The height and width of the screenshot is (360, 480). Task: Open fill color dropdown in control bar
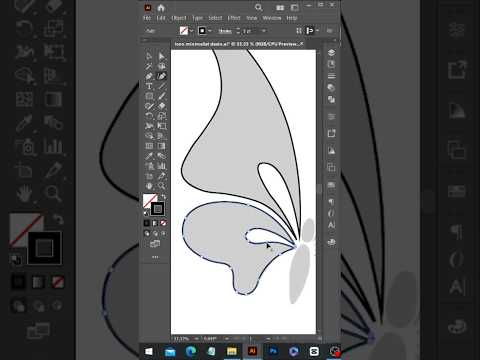[x=192, y=31]
